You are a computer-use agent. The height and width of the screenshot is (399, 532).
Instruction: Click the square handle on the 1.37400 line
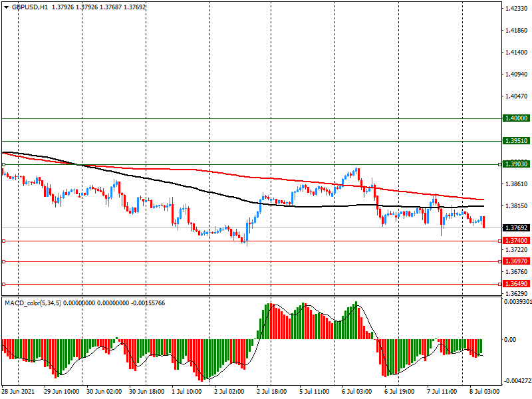point(3,241)
